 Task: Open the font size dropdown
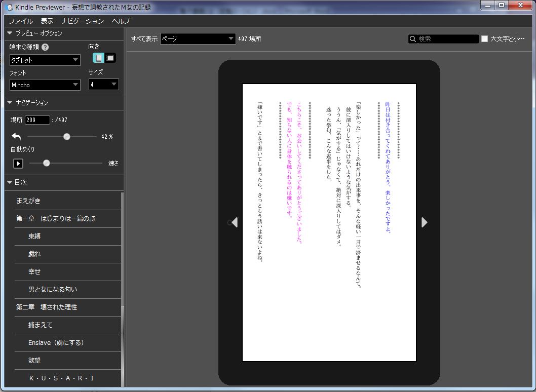click(104, 85)
